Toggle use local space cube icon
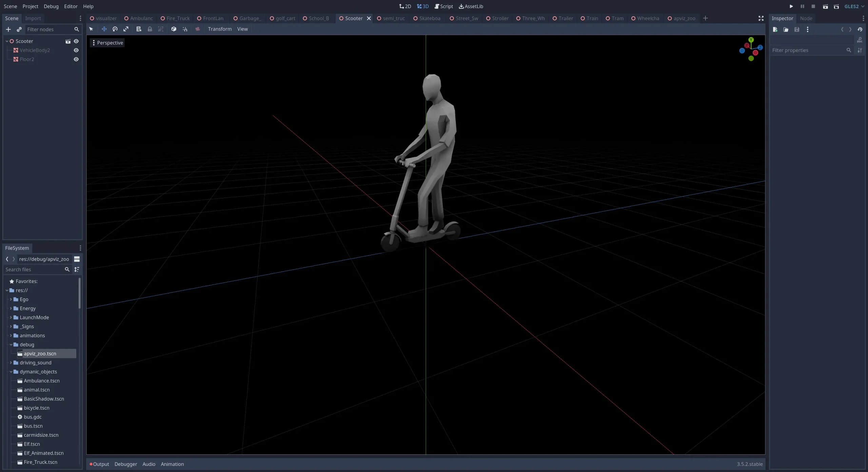The width and height of the screenshot is (868, 472). coord(174,29)
